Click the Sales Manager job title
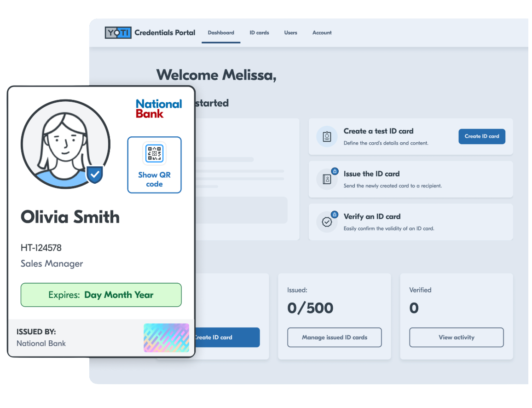 click(52, 264)
